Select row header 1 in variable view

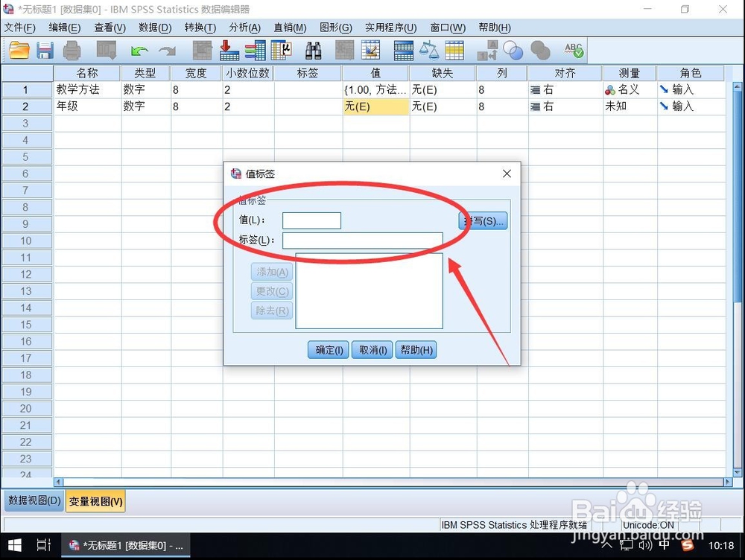coord(27,89)
